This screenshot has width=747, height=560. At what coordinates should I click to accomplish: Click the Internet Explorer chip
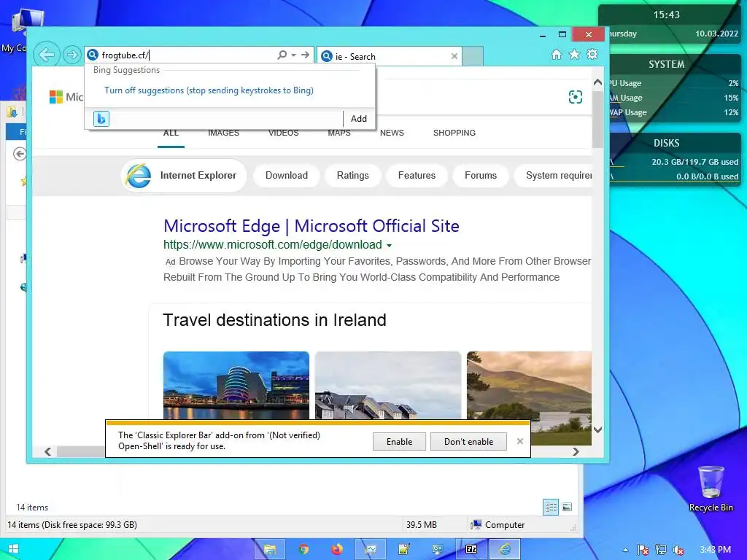click(x=184, y=176)
